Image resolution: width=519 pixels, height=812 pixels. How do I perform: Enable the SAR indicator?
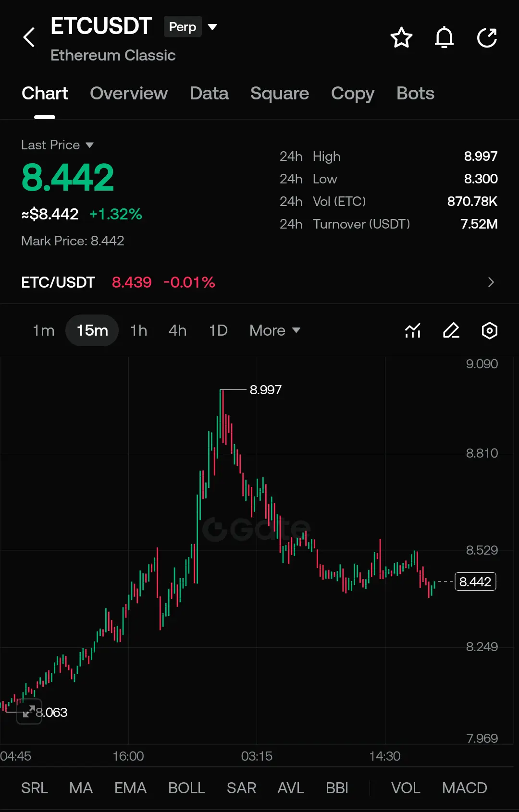tap(241, 788)
